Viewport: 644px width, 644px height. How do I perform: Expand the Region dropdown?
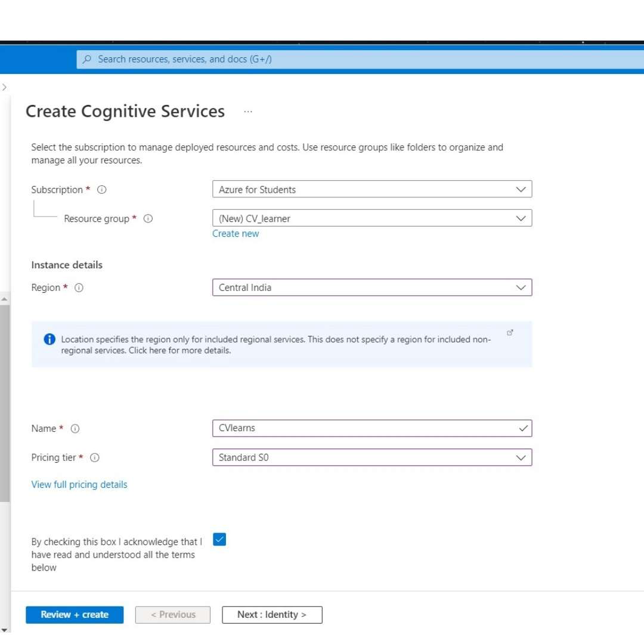(371, 287)
